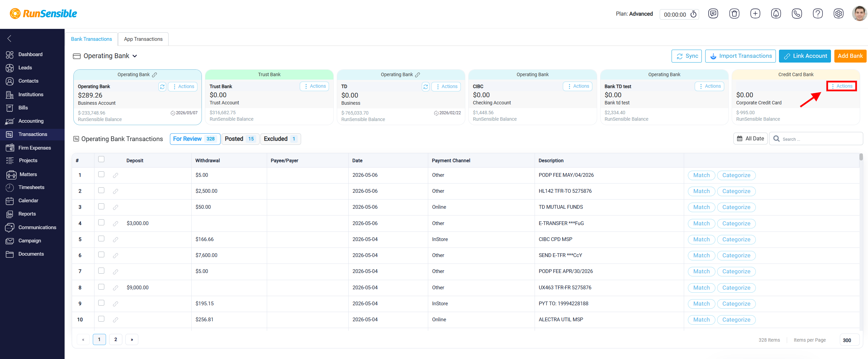Viewport: 868px width, 359px height.
Task: Open Actions menu on Trust Bank card
Action: click(314, 86)
